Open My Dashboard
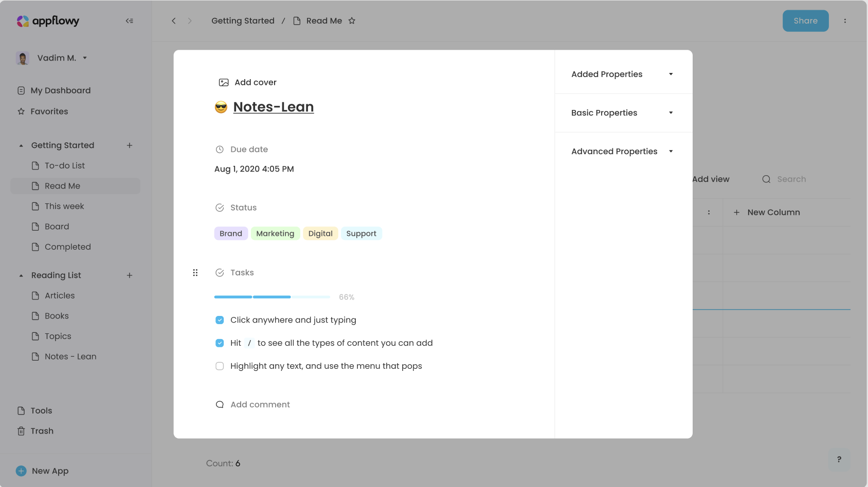This screenshot has width=868, height=487. coord(60,90)
